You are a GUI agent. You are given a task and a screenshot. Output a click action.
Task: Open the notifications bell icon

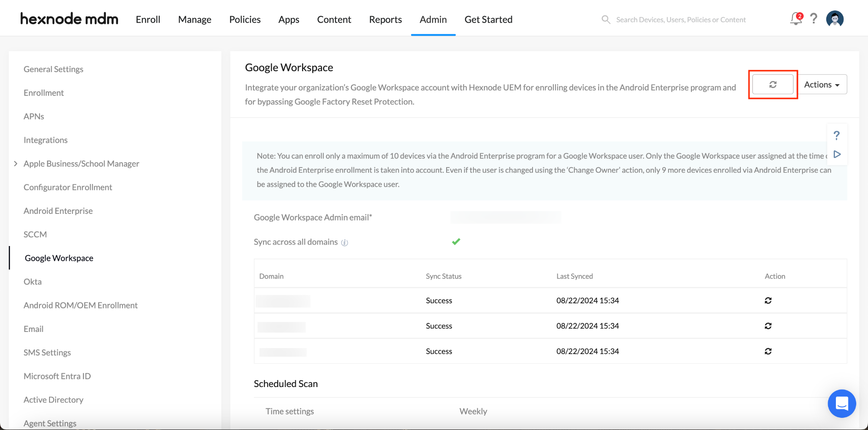pos(796,19)
